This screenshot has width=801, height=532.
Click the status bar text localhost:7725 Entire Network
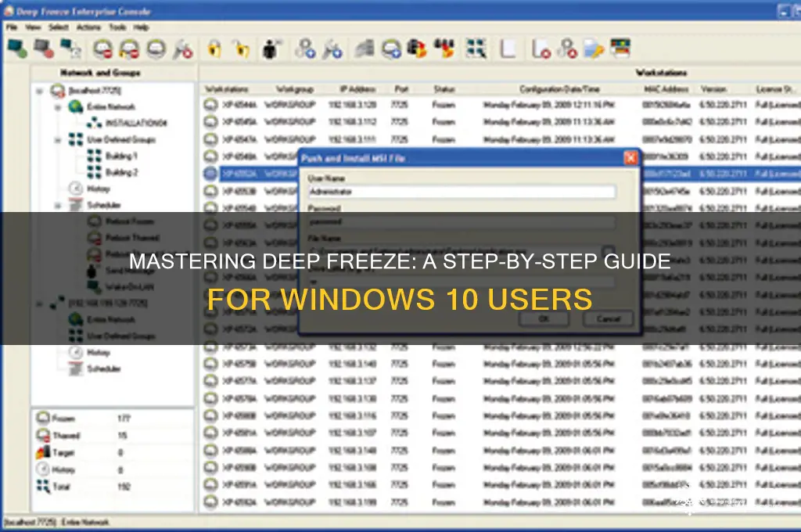point(56,522)
